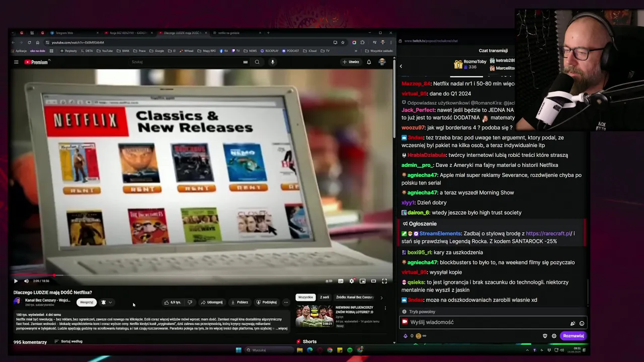Show more filter chips with right arrow
Screen dimensions: 644x362
tap(381, 297)
